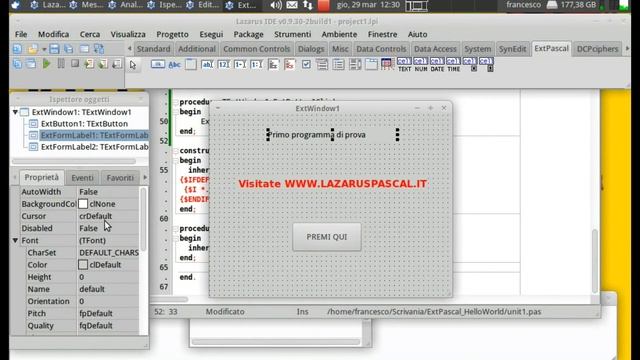Image resolution: width=640 pixels, height=360 pixels.
Task: Open the File menu
Action: 21,34
